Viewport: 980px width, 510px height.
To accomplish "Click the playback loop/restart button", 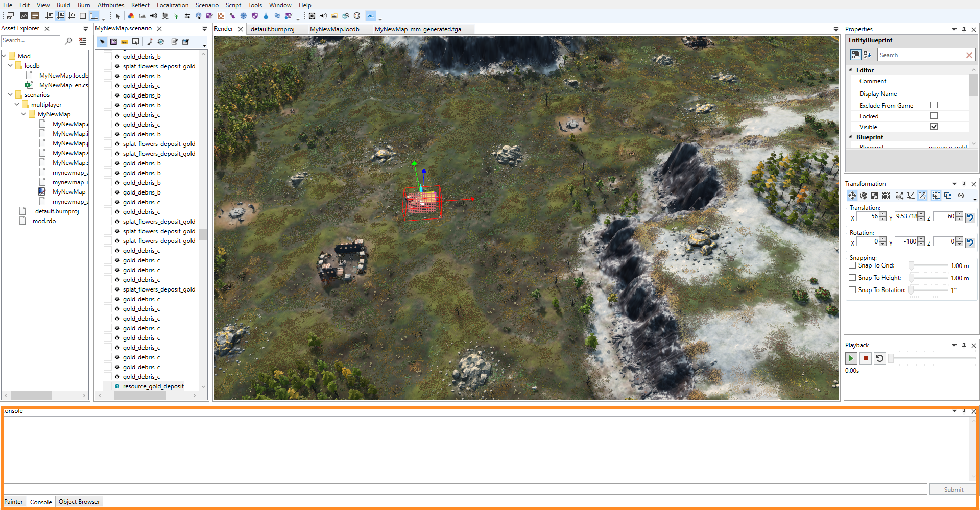I will (880, 358).
